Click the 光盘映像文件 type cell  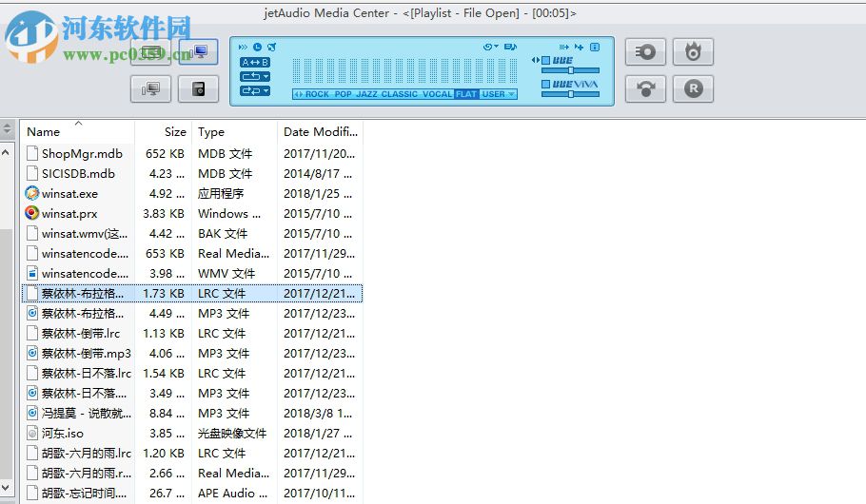pyautogui.click(x=232, y=434)
